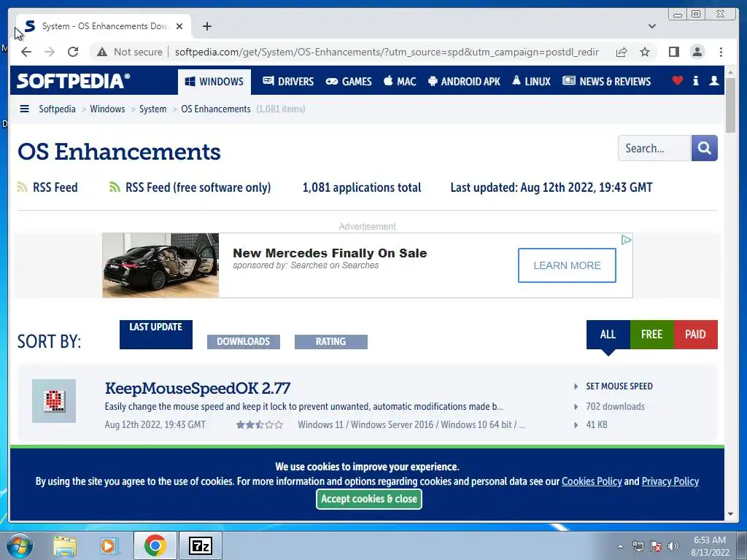Click the System breadcrumb link
This screenshot has height=560, width=747.
[x=153, y=109]
